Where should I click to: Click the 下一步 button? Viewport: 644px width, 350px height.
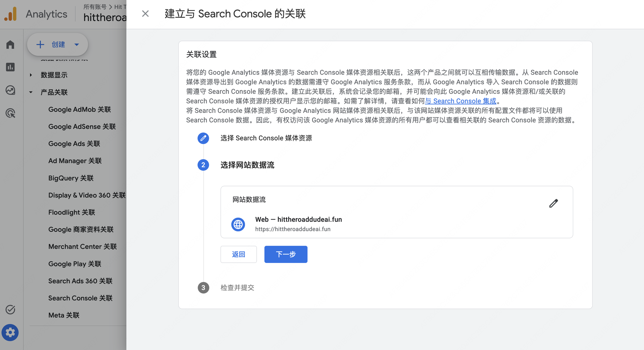tap(286, 254)
